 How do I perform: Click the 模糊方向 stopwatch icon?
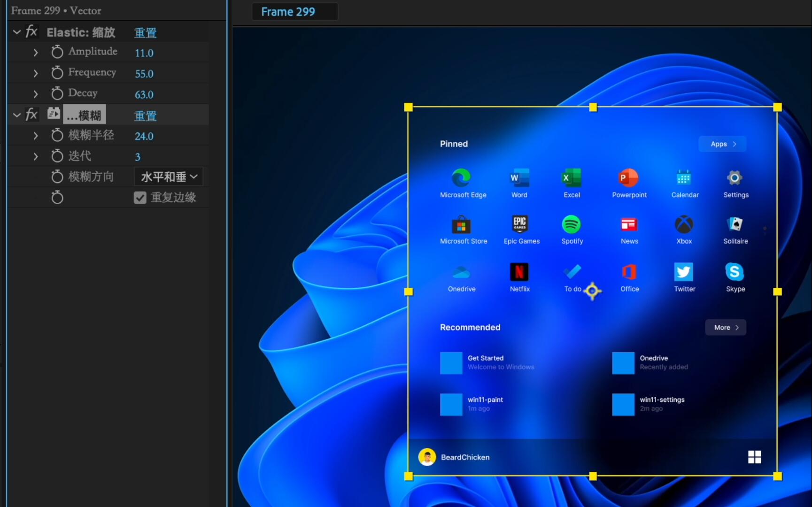point(57,177)
